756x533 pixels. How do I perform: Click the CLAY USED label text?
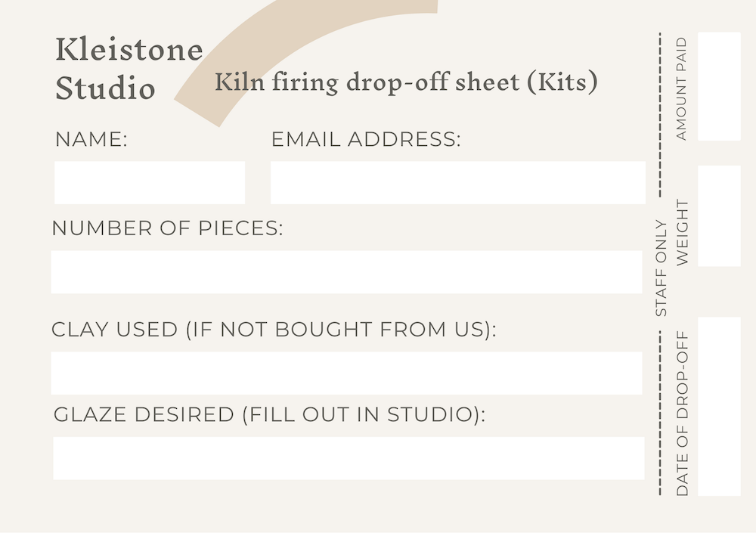pos(274,330)
